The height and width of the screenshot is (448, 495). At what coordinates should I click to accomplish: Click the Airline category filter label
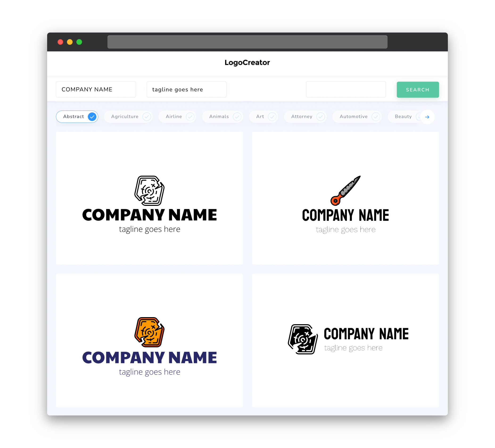coord(173,116)
